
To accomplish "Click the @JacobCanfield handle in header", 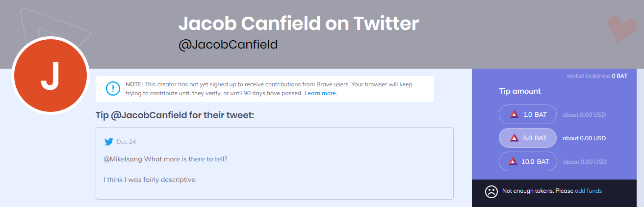I will point(228,45).
